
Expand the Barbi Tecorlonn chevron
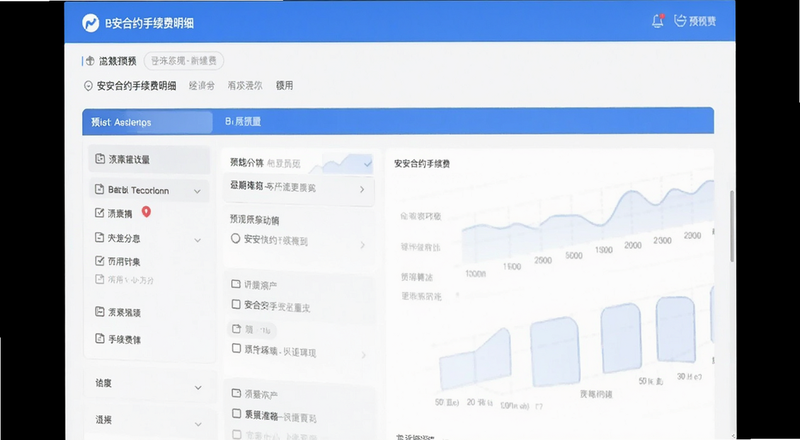click(x=197, y=191)
